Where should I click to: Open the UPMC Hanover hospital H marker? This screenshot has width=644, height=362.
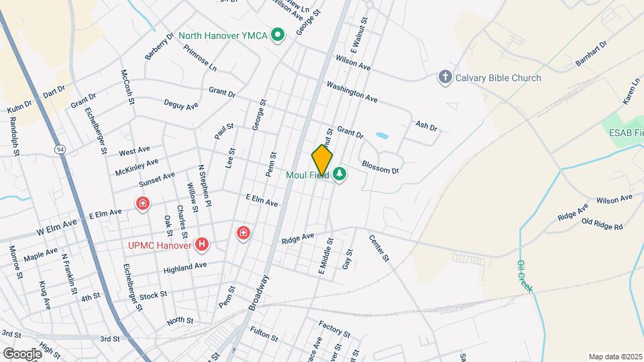[x=202, y=244]
